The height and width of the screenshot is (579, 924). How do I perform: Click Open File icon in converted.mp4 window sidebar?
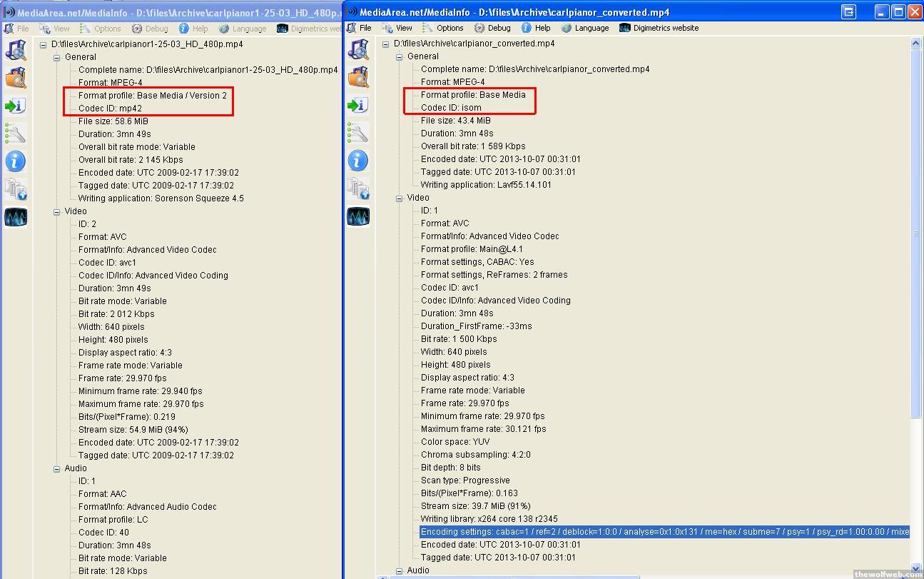click(357, 50)
